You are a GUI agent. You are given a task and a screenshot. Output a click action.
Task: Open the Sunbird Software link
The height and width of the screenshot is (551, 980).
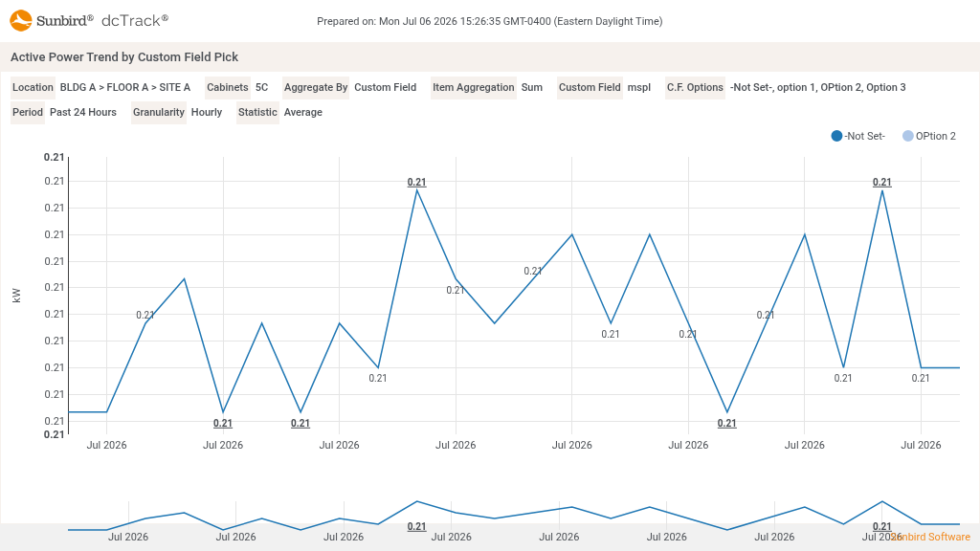point(930,537)
